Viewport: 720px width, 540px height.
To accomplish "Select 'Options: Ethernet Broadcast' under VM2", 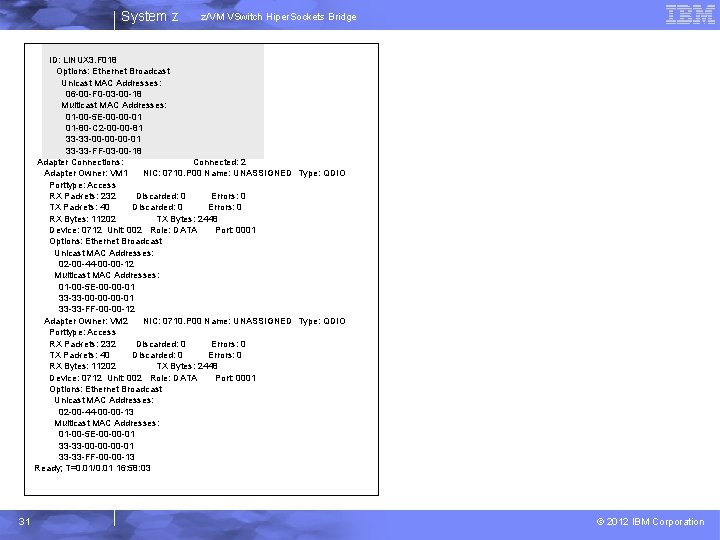I will (x=106, y=389).
